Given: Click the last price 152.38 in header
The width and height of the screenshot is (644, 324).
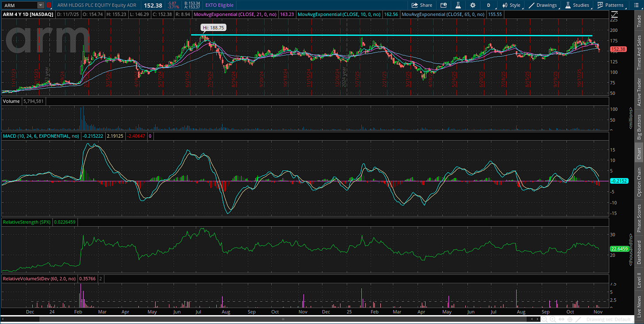Looking at the screenshot, I should pos(153,5).
